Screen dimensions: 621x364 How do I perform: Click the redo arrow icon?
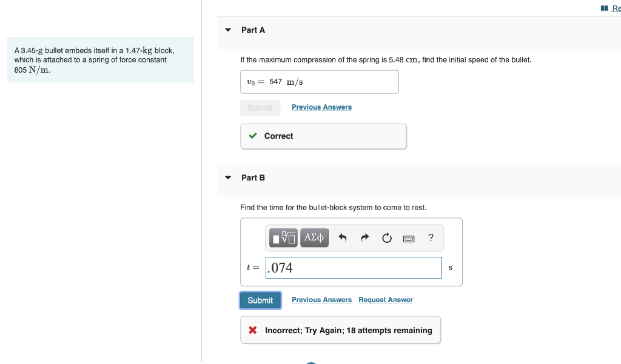(364, 237)
